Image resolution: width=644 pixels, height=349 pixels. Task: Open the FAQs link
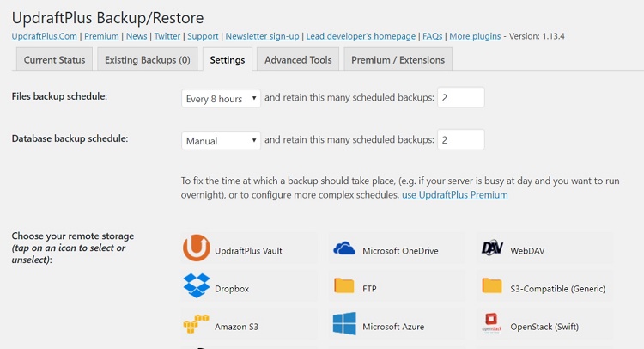(x=433, y=36)
